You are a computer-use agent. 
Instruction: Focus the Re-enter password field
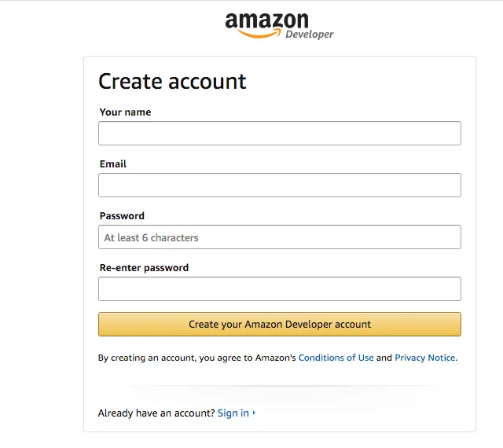279,289
